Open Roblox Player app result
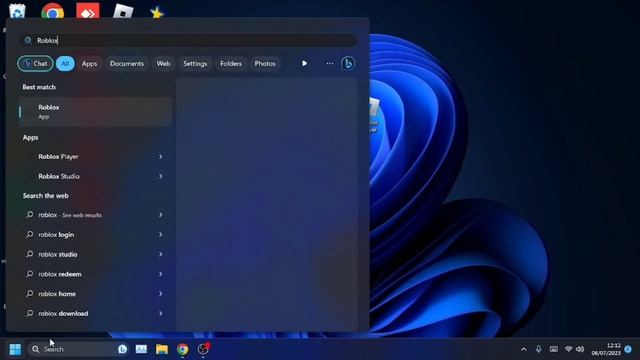The image size is (640, 360). 95,157
